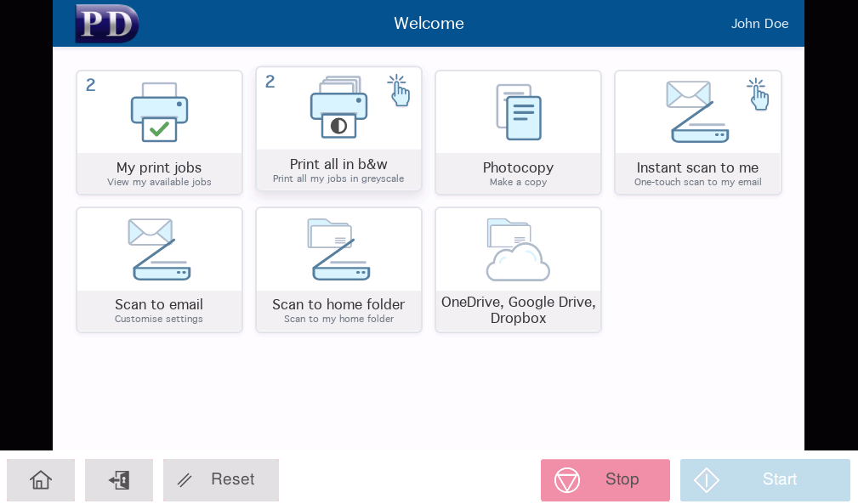Click the "Scan to home folder" label
This screenshot has width=858, height=504.
338,304
